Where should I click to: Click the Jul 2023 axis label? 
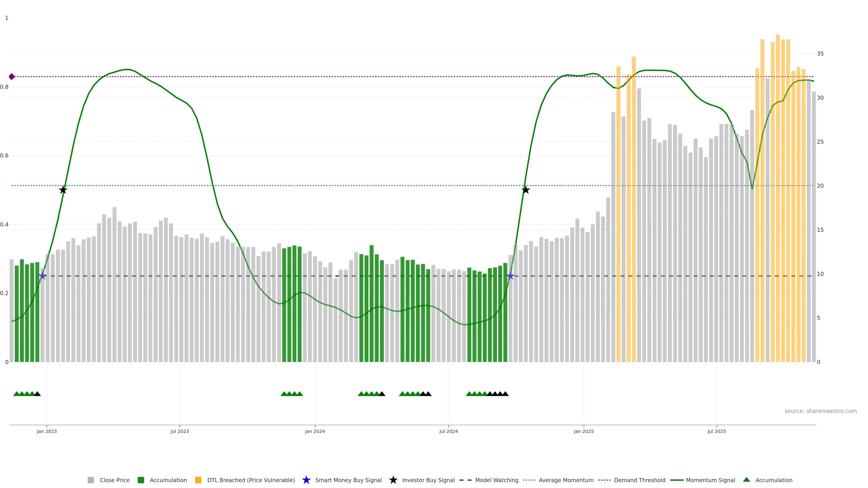180,431
